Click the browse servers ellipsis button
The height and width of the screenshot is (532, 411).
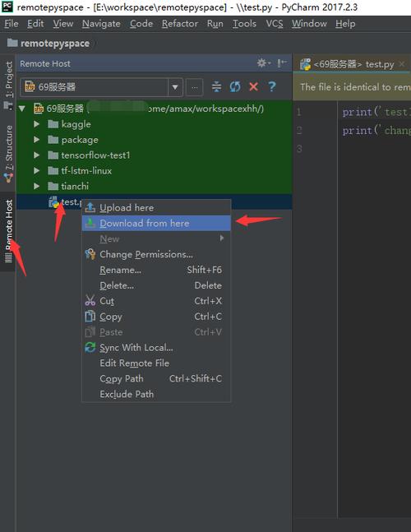(194, 87)
